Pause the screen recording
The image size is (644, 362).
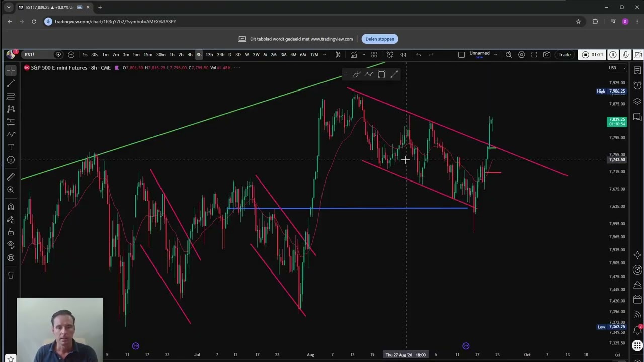[x=613, y=54]
